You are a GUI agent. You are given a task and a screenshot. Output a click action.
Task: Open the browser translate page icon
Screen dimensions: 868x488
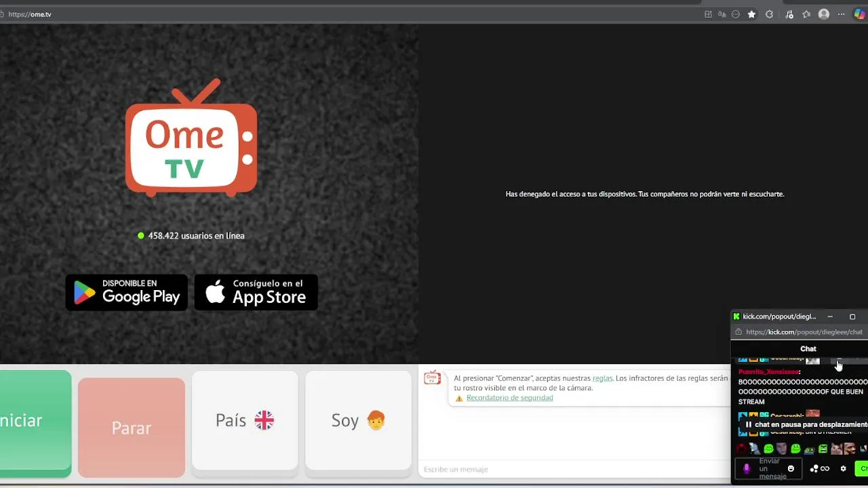(x=722, y=14)
